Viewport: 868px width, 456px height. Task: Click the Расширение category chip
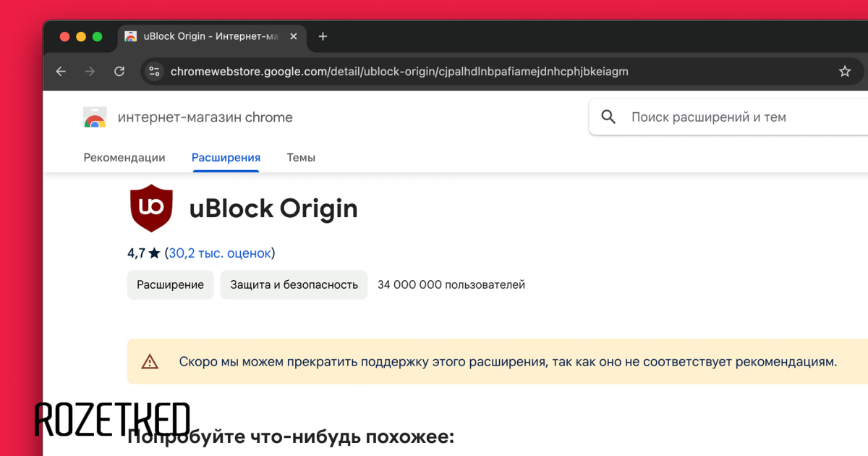click(171, 285)
